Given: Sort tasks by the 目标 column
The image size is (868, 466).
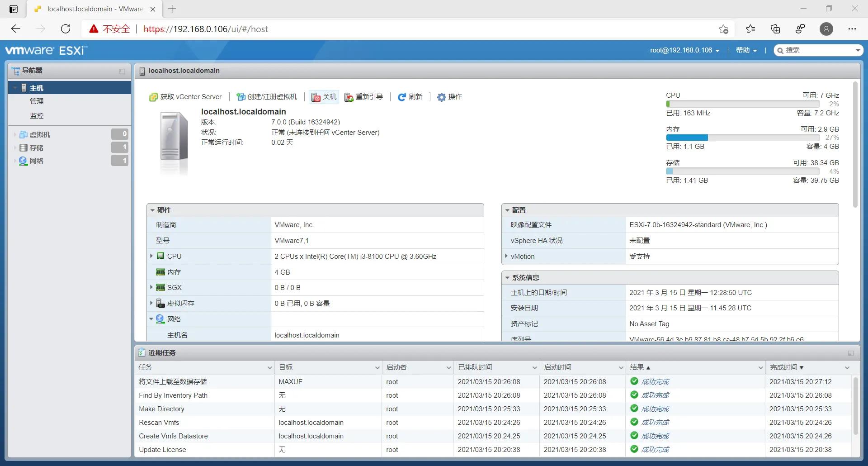Looking at the screenshot, I should coord(328,367).
